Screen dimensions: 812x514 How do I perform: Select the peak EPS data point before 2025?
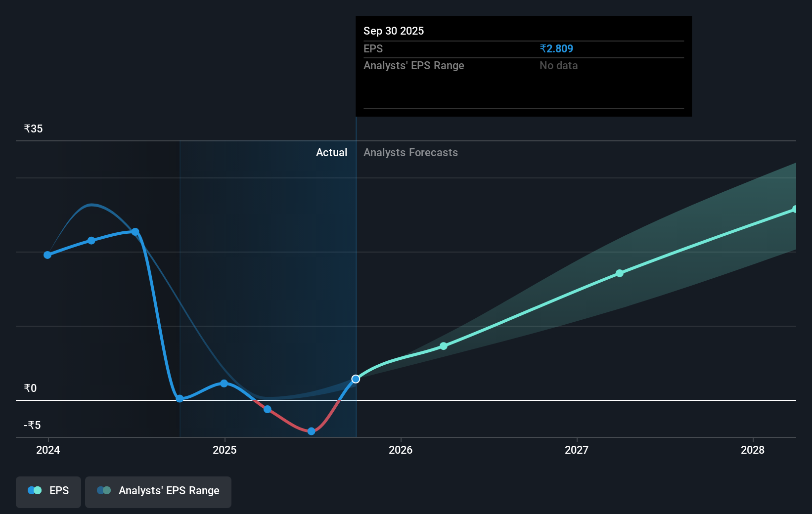(135, 231)
